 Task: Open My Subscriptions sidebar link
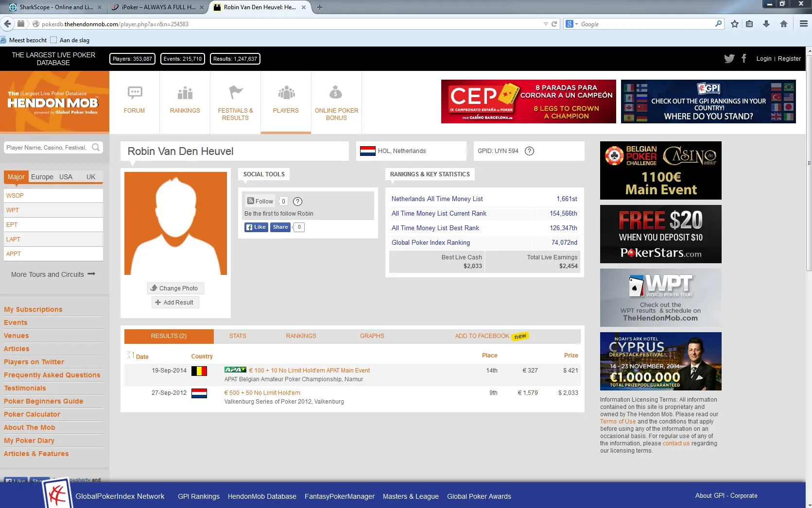point(33,309)
